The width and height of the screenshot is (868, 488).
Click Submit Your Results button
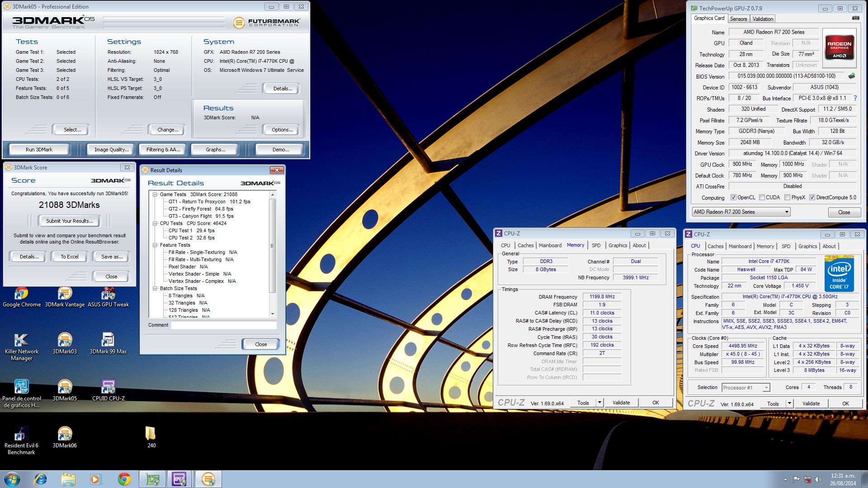coord(70,221)
